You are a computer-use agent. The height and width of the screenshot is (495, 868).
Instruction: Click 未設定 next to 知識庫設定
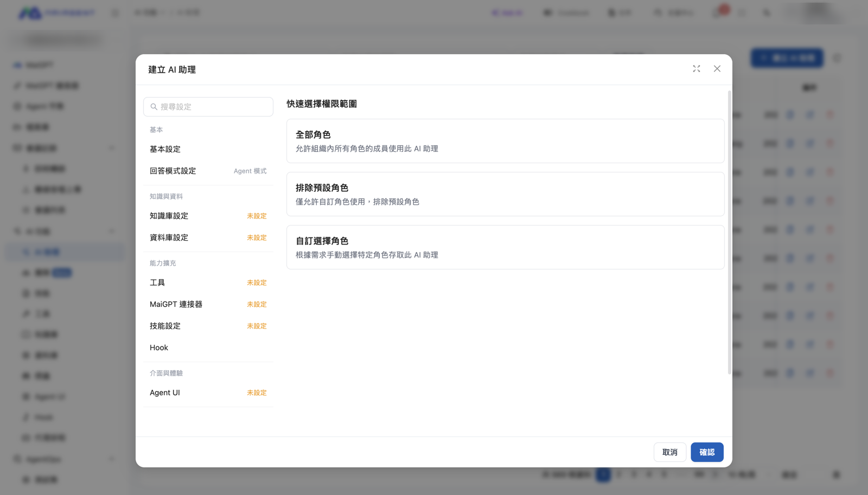(x=257, y=216)
